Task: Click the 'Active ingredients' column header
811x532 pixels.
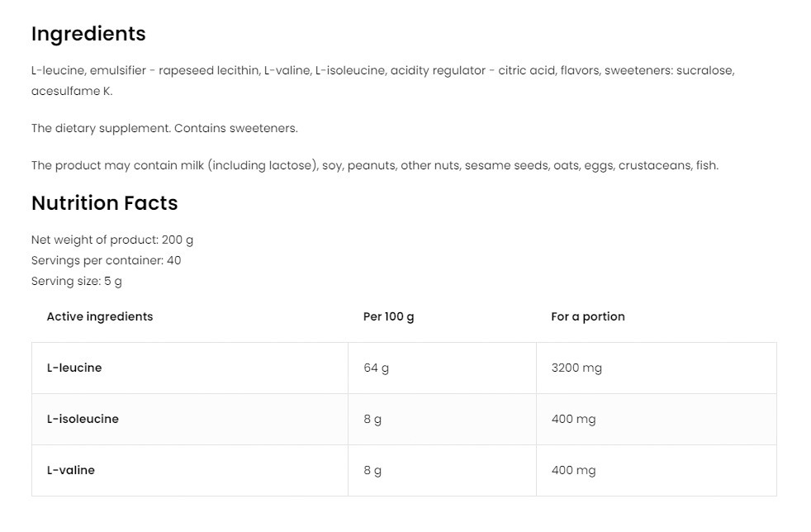Action: [100, 316]
